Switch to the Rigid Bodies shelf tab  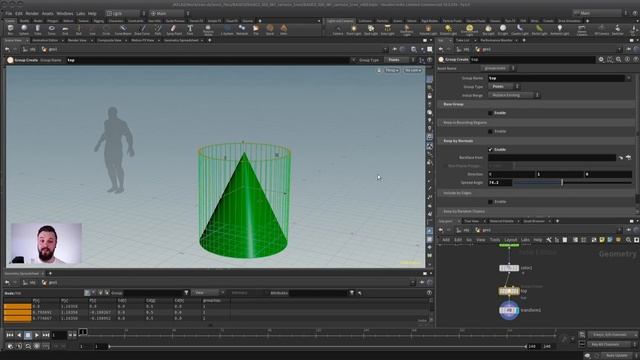tap(429, 21)
